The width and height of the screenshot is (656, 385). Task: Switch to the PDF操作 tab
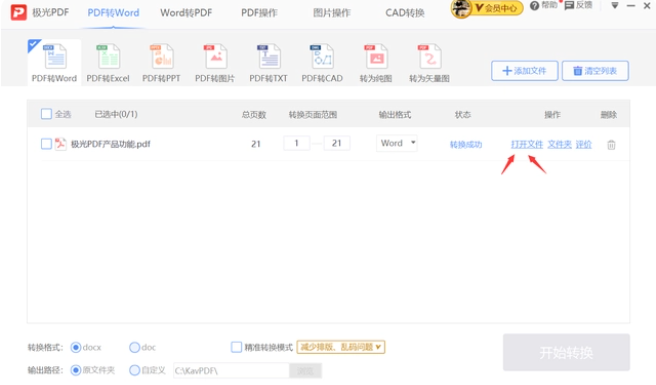tap(259, 13)
